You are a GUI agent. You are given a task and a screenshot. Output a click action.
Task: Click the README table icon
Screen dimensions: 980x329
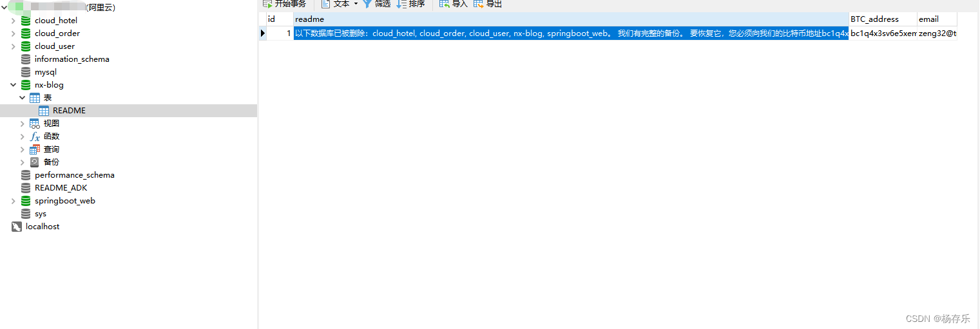(44, 111)
